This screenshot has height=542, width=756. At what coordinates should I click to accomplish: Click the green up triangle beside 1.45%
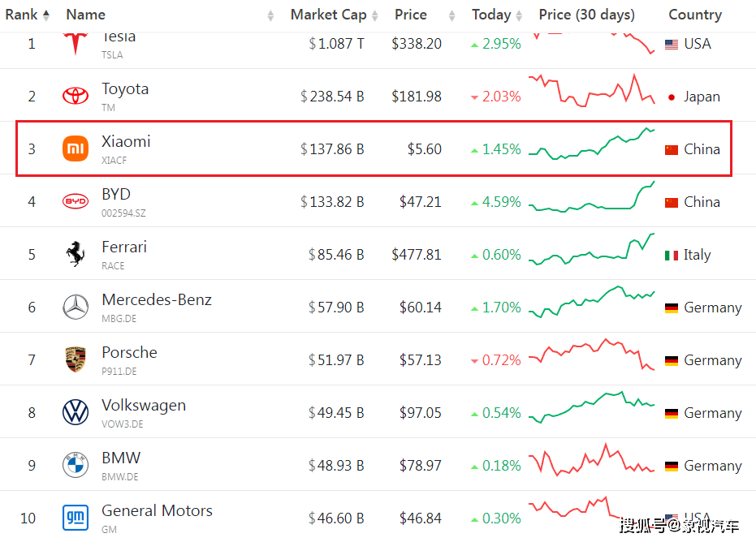point(474,151)
